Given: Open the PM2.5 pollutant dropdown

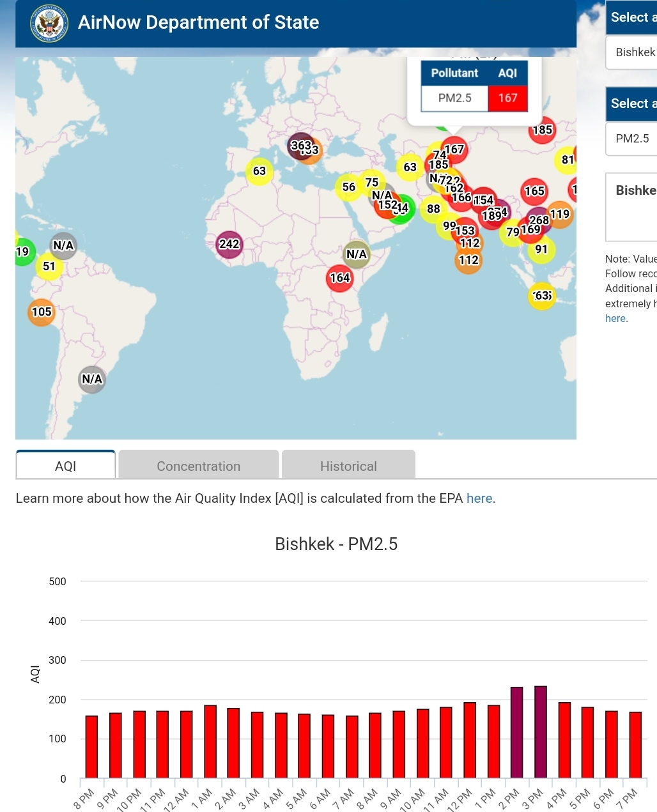Looking at the screenshot, I should pyautogui.click(x=633, y=139).
